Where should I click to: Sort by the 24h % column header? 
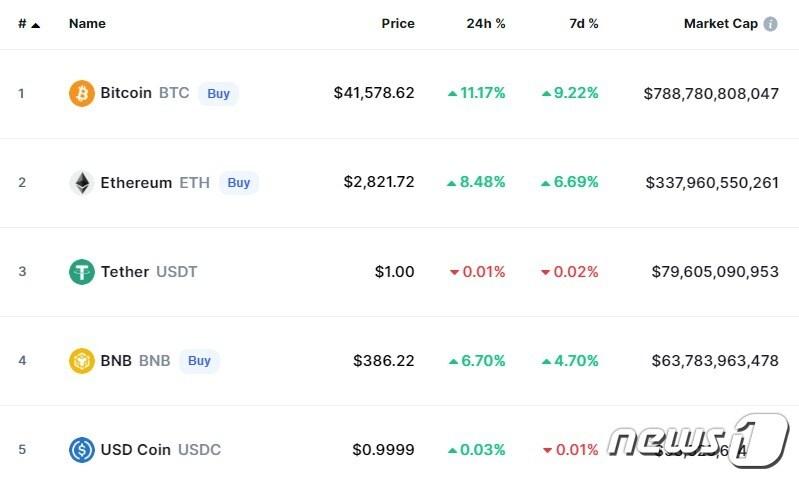point(486,24)
